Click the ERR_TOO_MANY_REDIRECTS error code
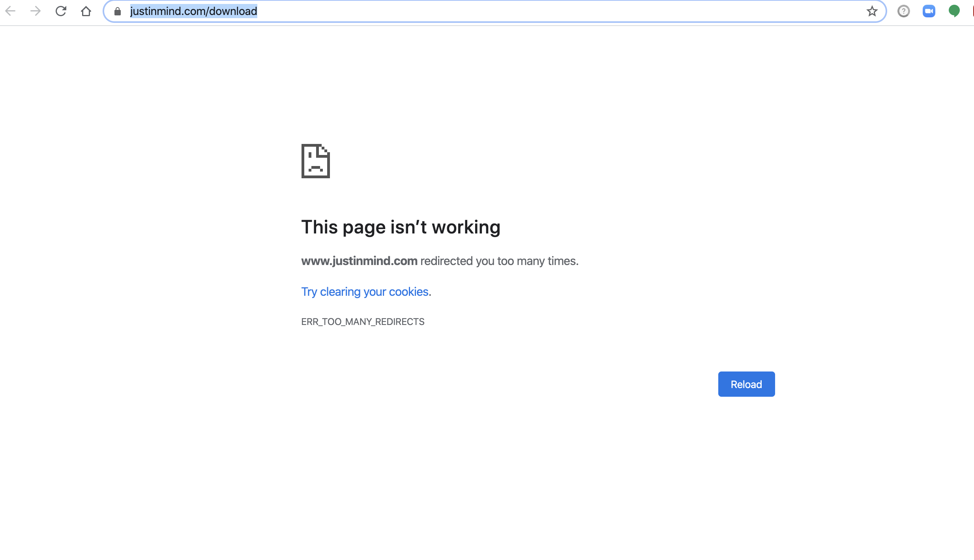 pyautogui.click(x=363, y=322)
